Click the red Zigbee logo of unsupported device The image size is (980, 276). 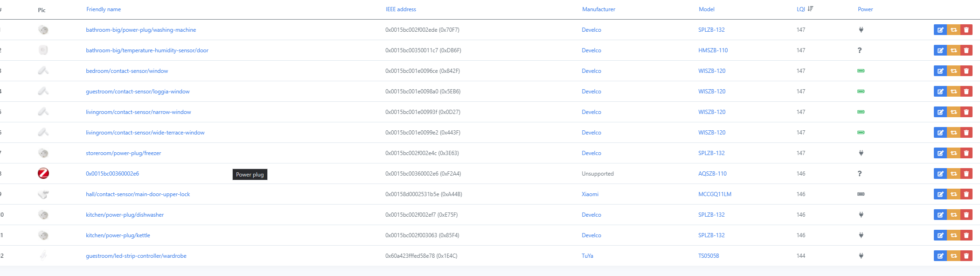43,173
